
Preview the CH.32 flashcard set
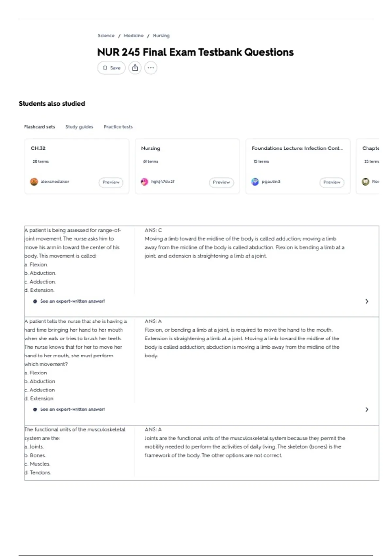pos(111,182)
